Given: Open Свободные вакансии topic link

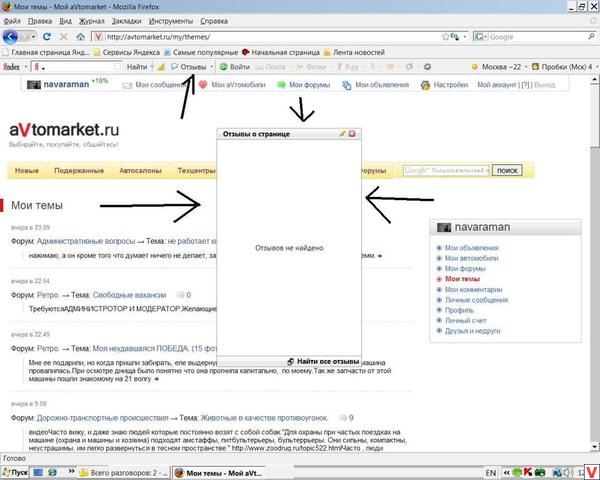Looking at the screenshot, I should (129, 295).
